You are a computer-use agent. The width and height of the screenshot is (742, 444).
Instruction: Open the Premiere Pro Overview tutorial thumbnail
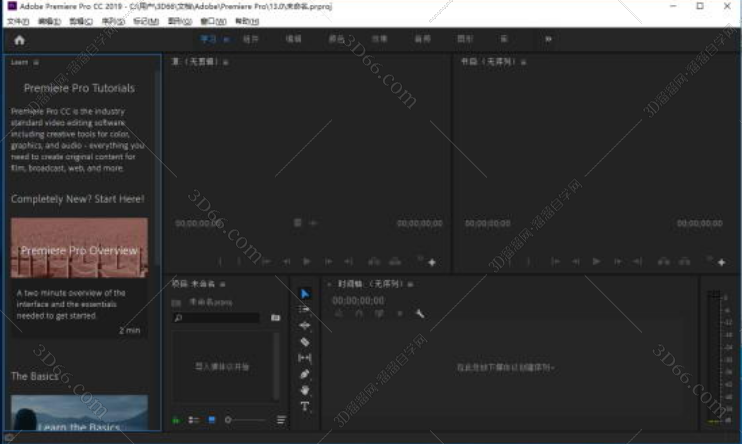(79, 248)
